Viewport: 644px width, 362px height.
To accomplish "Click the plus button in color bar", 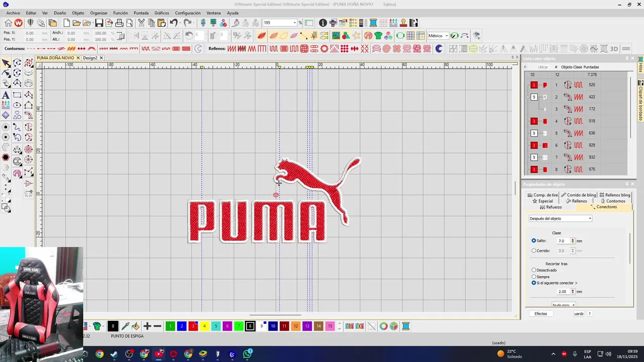I will 147,326.
